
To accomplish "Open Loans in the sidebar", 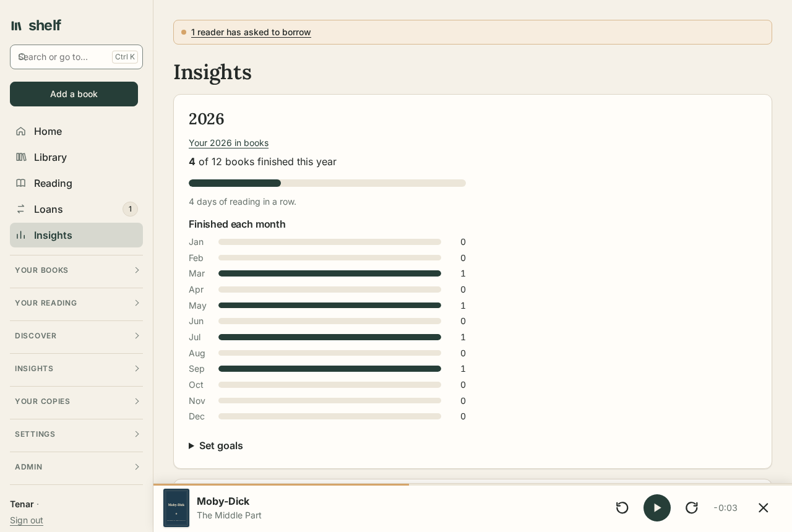I will tap(76, 209).
